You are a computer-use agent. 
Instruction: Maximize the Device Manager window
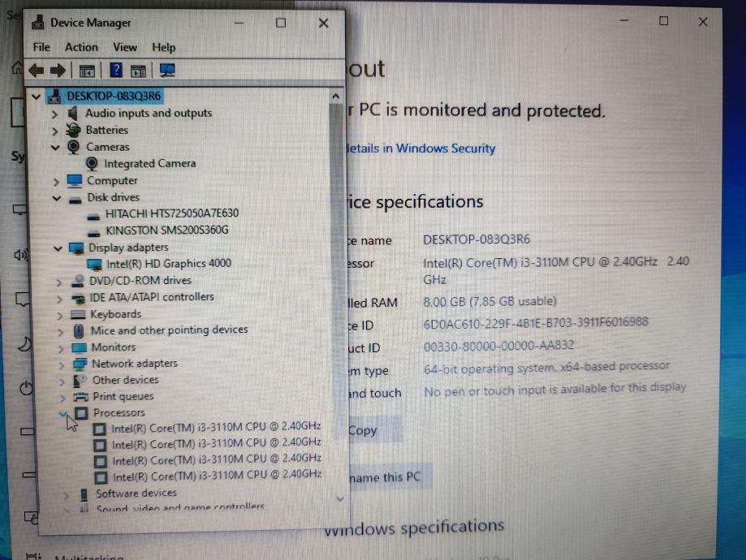click(x=281, y=23)
